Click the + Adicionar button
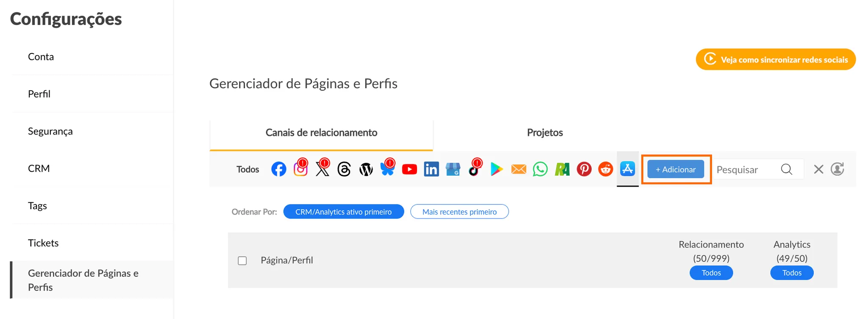This screenshot has height=319, width=868. (x=676, y=170)
